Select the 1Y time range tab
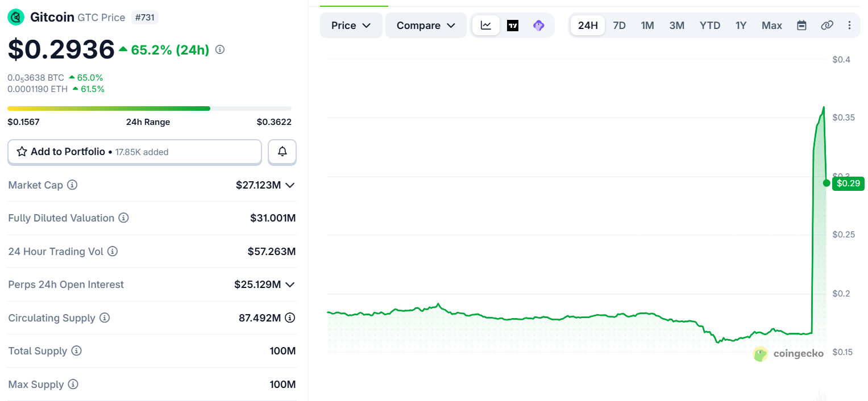Screen dimensions: 868x401 tap(741, 26)
